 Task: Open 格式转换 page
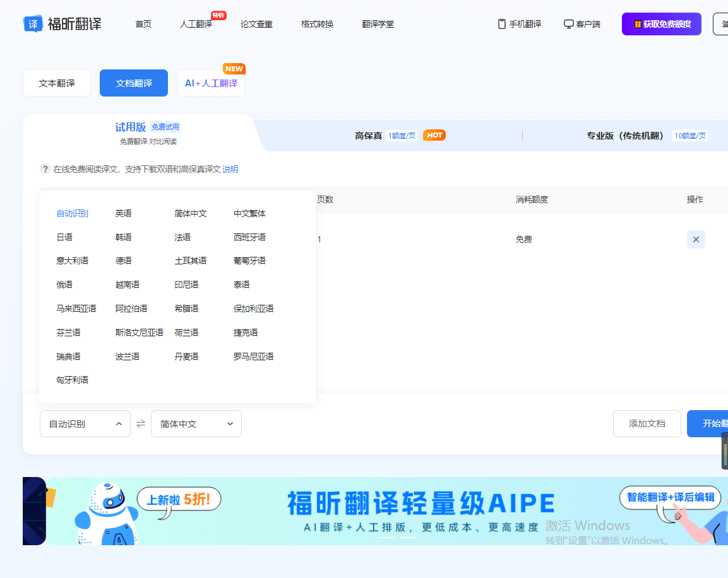point(317,24)
